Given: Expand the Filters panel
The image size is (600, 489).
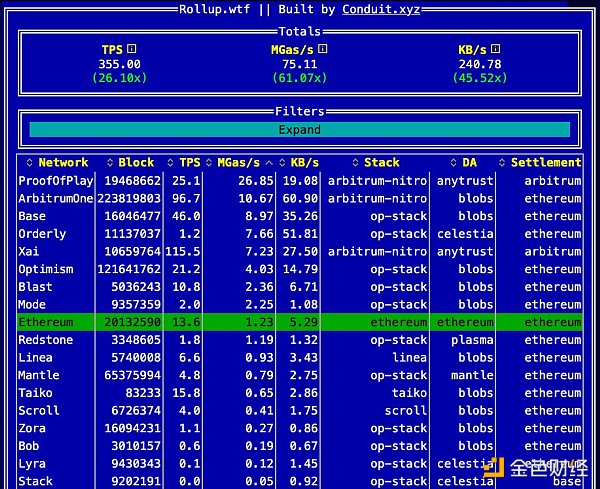Looking at the screenshot, I should click(299, 130).
